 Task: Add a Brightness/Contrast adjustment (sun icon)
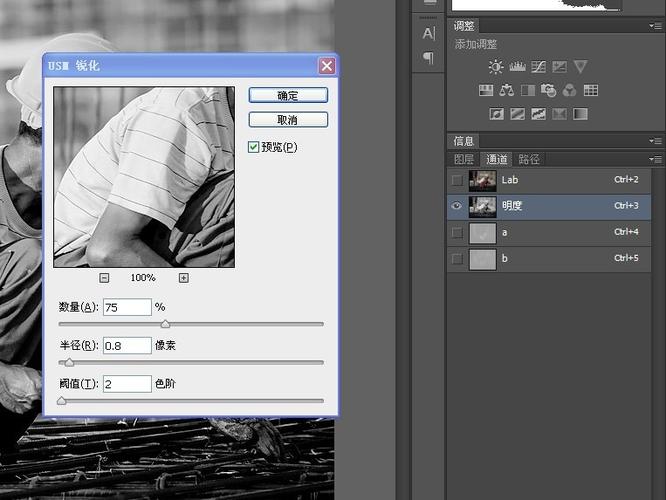point(496,67)
